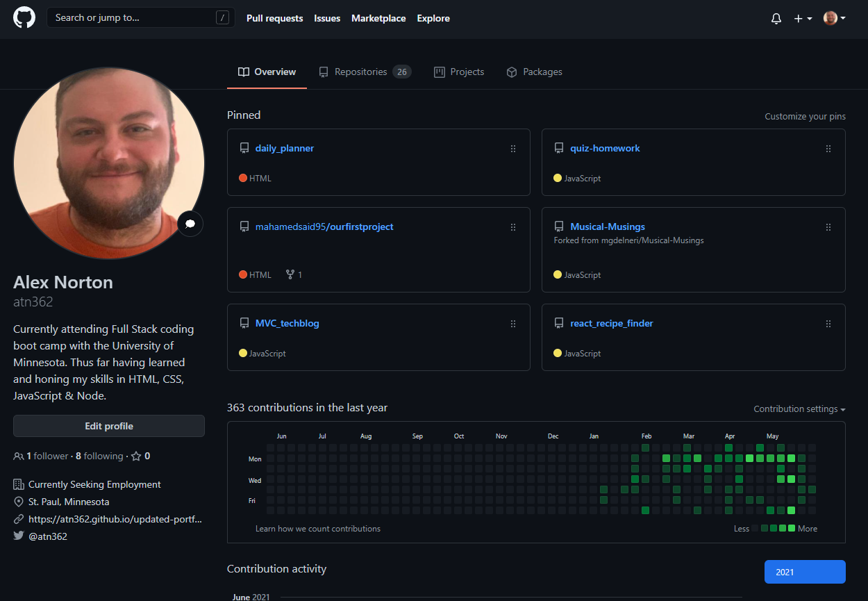
Task: Switch to the Repositories tab
Action: click(x=365, y=72)
